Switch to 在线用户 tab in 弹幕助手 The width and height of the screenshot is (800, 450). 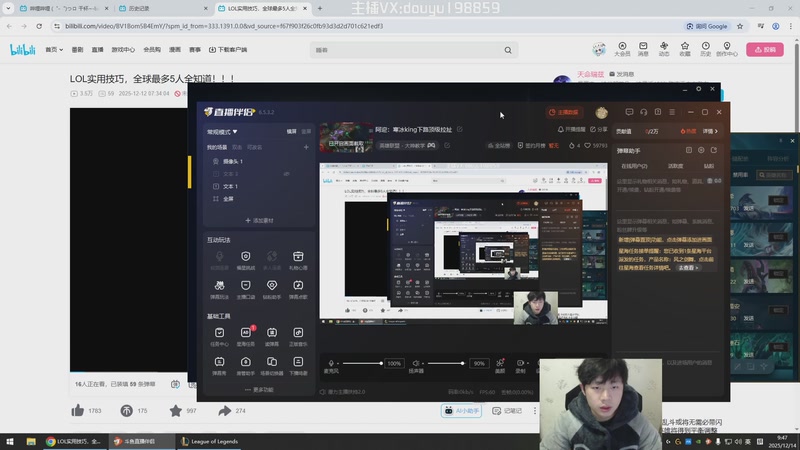(634, 166)
